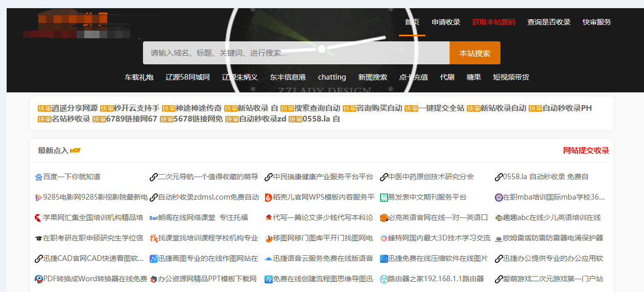Click the Bat favicon of 朗阁在线网络课堂
The height and width of the screenshot is (292, 644).
[154, 218]
